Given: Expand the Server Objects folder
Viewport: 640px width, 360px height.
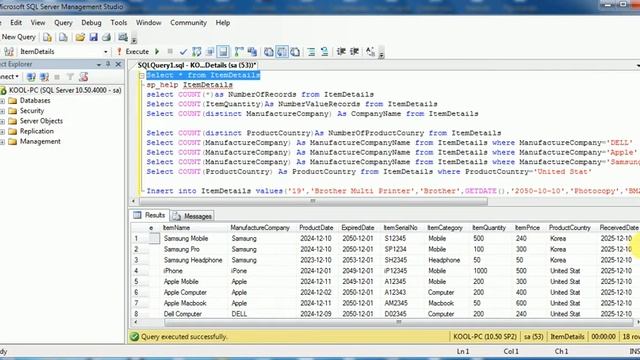Looking at the screenshot, I should (2, 121).
